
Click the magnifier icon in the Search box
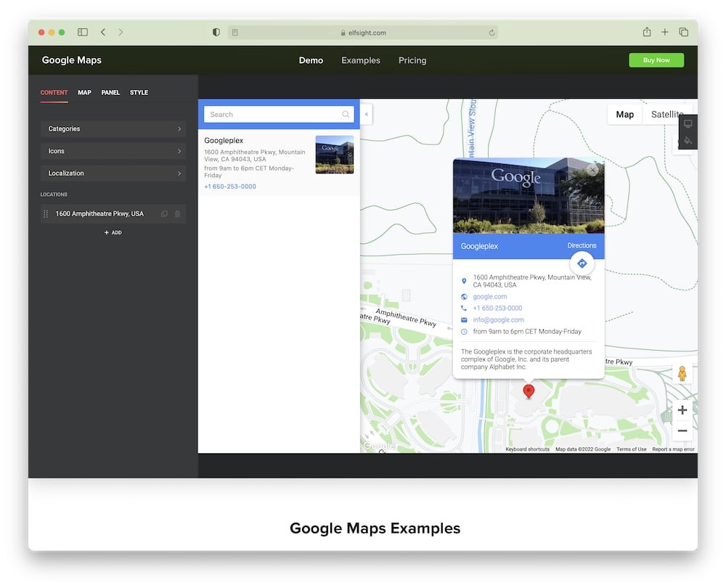click(x=346, y=115)
